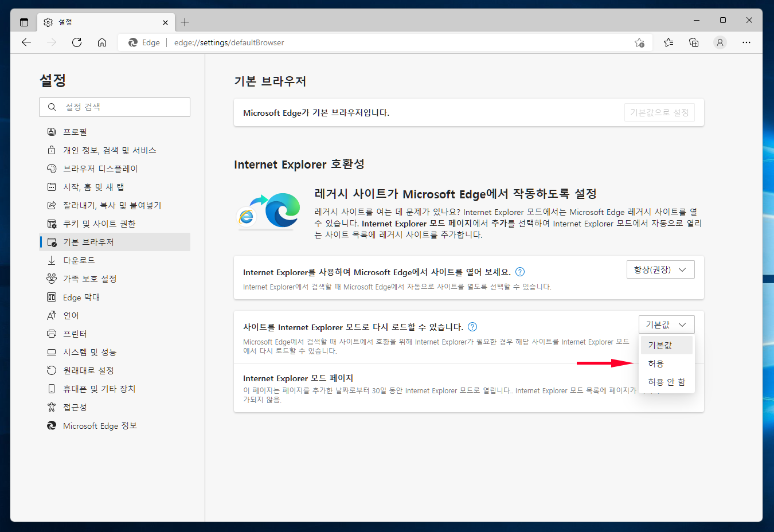
Task: Click the Internet Explorer 호환성 heading
Action: pyautogui.click(x=299, y=165)
